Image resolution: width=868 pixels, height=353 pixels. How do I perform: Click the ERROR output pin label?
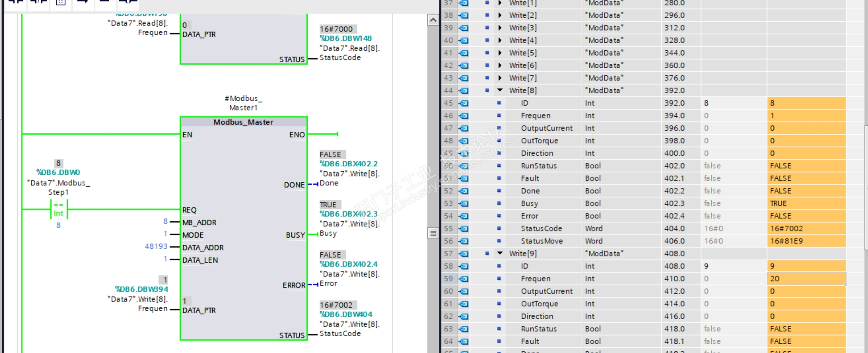point(294,285)
